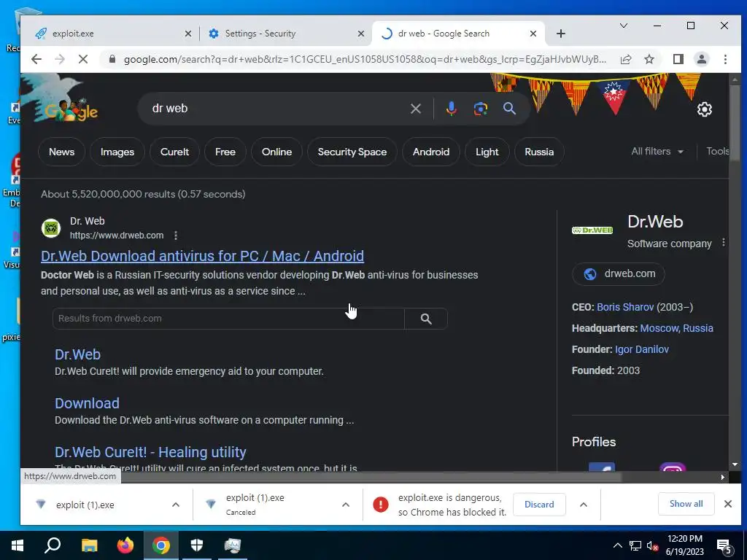Click the address bar URL
This screenshot has height=560, width=747.
point(365,60)
